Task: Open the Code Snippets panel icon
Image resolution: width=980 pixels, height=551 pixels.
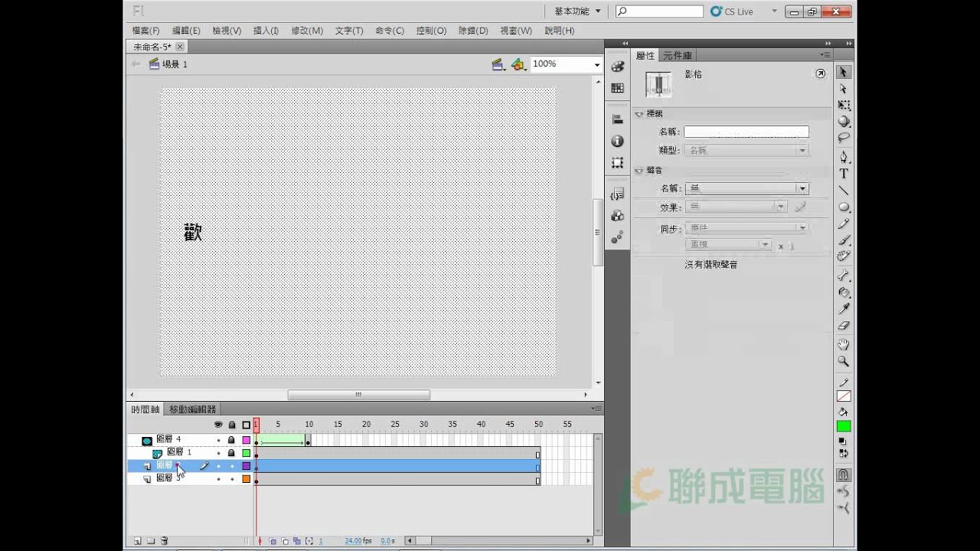Action: (x=617, y=194)
